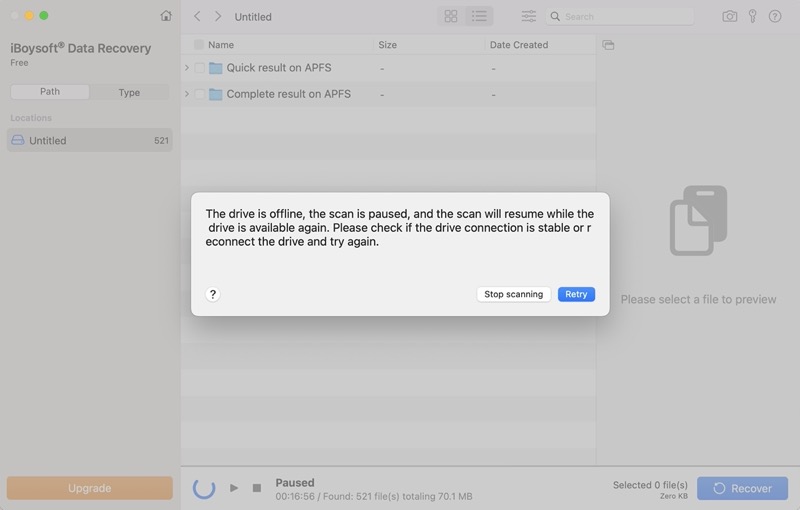
Task: Click the key license icon
Action: [x=752, y=16]
